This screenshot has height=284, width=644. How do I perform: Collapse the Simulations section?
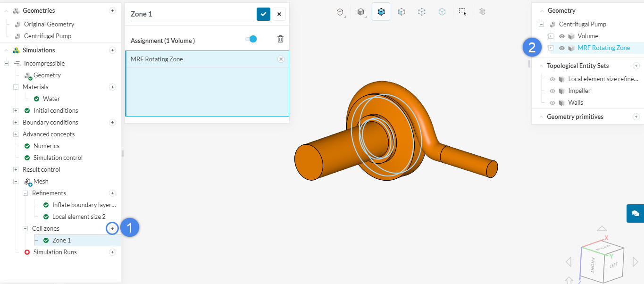7,50
